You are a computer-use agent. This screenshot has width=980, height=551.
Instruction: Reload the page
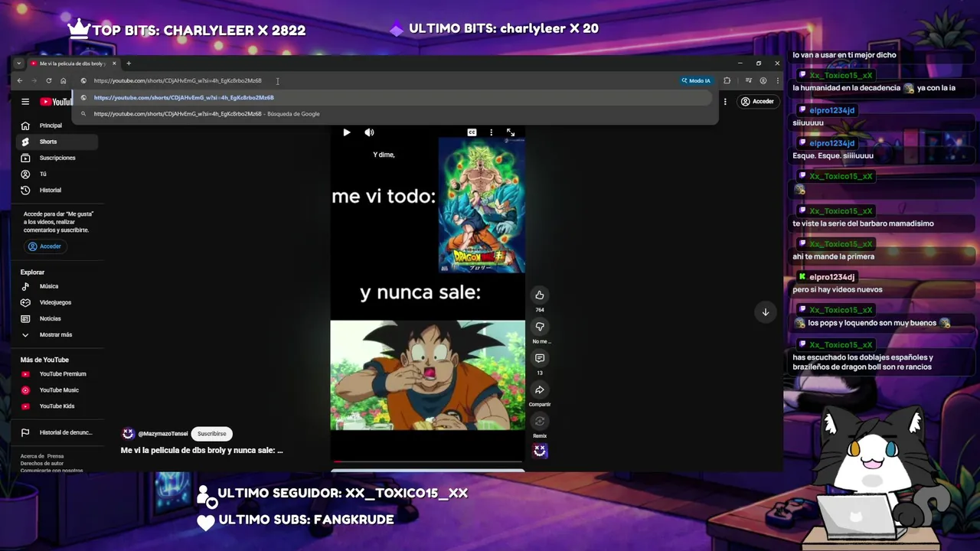coord(49,80)
